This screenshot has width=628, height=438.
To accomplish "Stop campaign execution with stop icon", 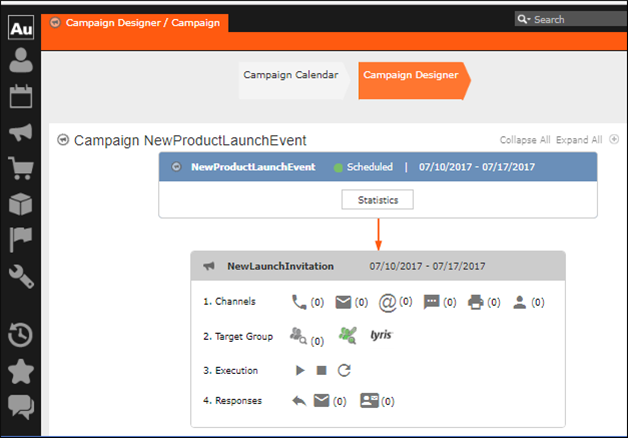I will pos(322,370).
